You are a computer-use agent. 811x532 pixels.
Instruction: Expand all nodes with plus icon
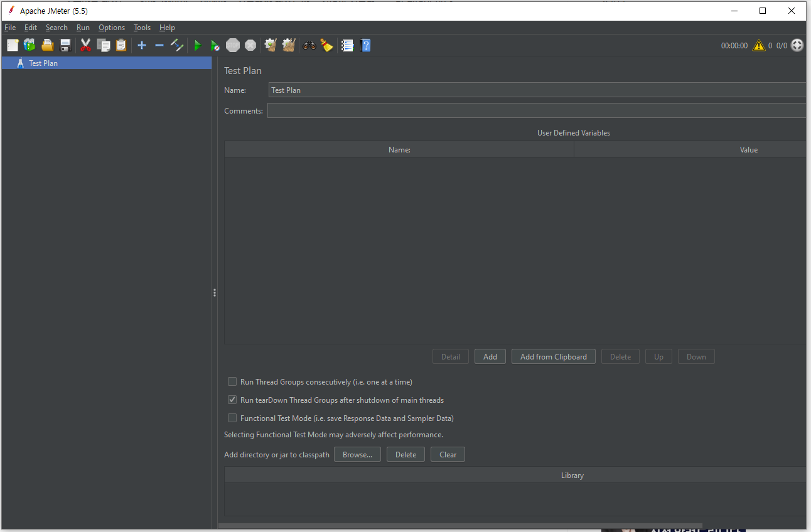coord(142,45)
